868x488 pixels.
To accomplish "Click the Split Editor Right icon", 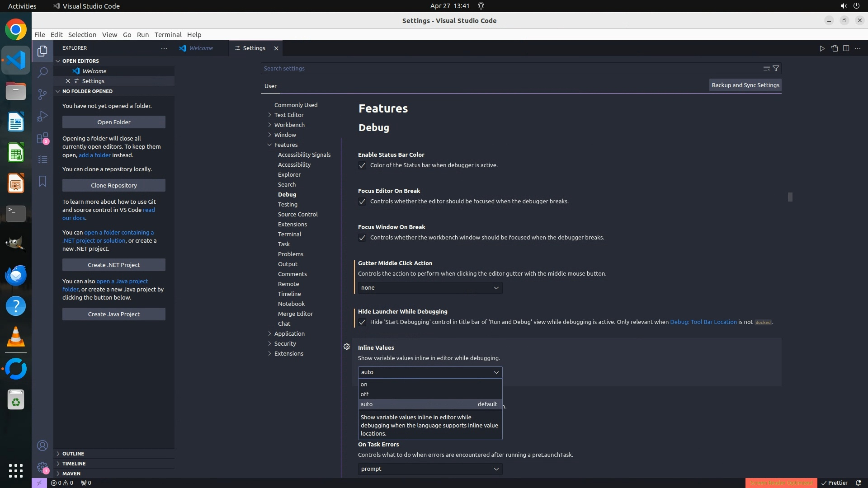I will pos(846,48).
